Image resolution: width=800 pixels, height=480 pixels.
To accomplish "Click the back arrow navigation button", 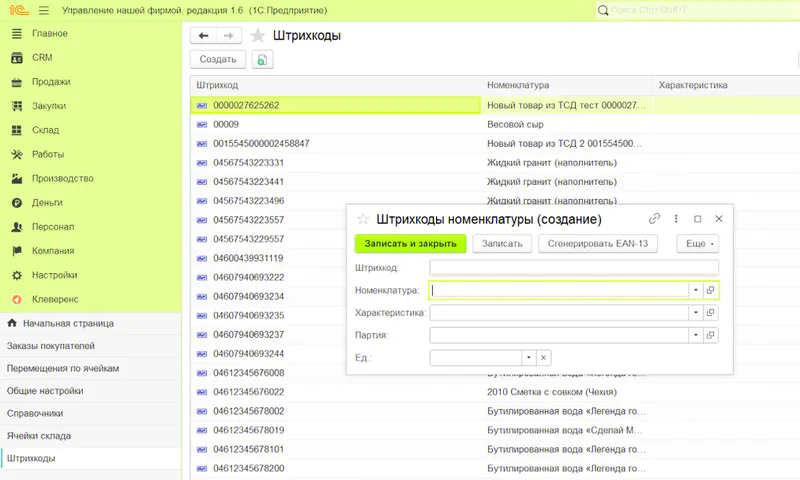I will (x=204, y=35).
